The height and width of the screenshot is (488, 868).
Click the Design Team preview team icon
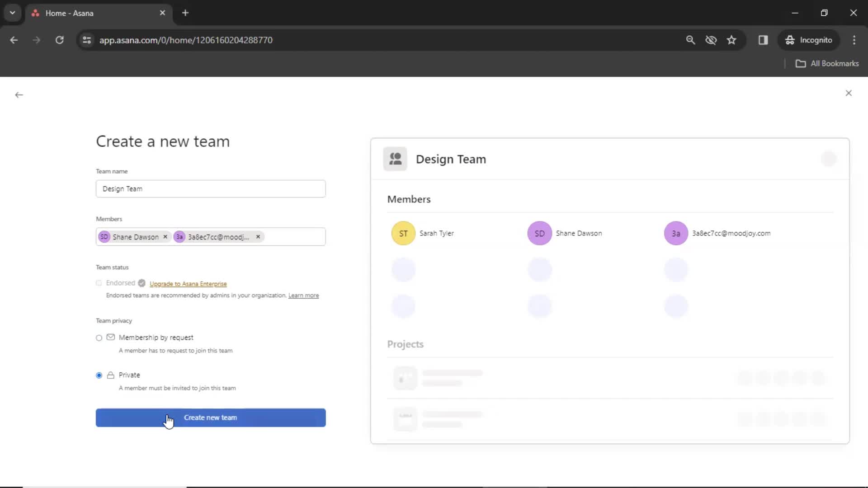pos(395,159)
